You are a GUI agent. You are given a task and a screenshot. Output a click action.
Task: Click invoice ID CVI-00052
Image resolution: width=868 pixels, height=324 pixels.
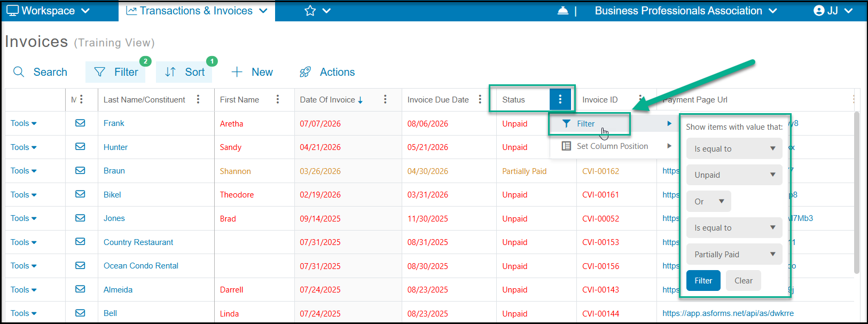pos(600,218)
